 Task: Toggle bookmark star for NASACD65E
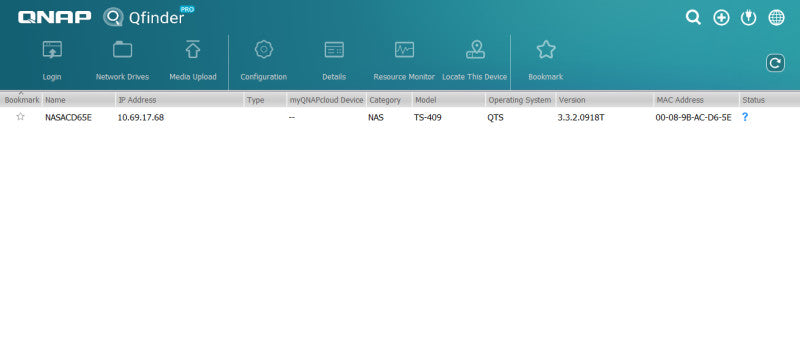pos(20,117)
